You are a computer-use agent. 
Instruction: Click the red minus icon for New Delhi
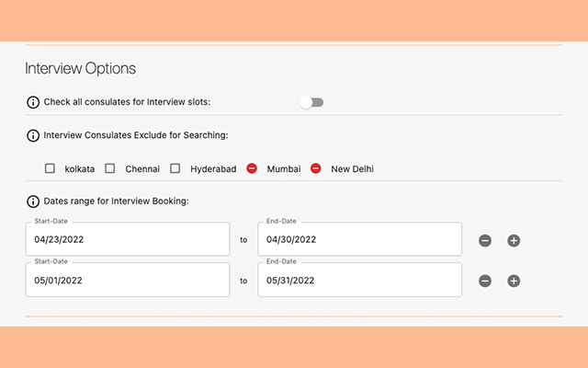pos(316,168)
